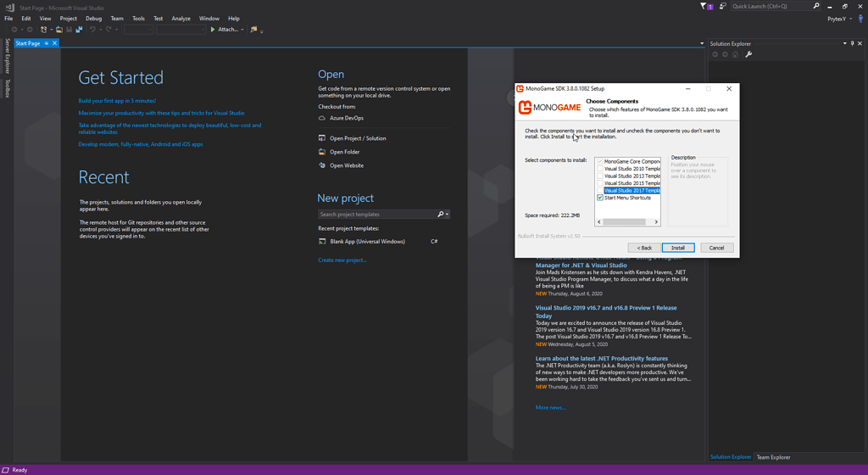Open the Analyze menu
The height and width of the screenshot is (475, 868).
coord(181,19)
